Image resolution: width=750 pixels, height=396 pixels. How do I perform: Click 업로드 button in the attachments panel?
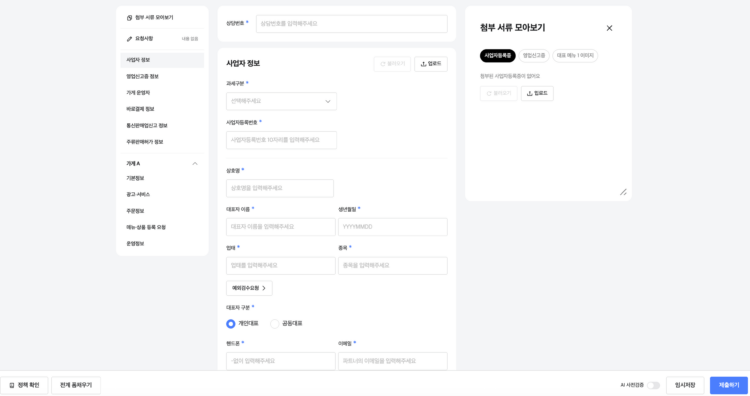tap(537, 93)
